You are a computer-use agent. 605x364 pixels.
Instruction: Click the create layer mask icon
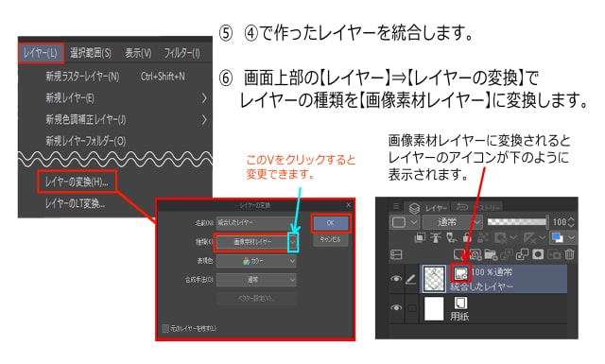click(538, 254)
